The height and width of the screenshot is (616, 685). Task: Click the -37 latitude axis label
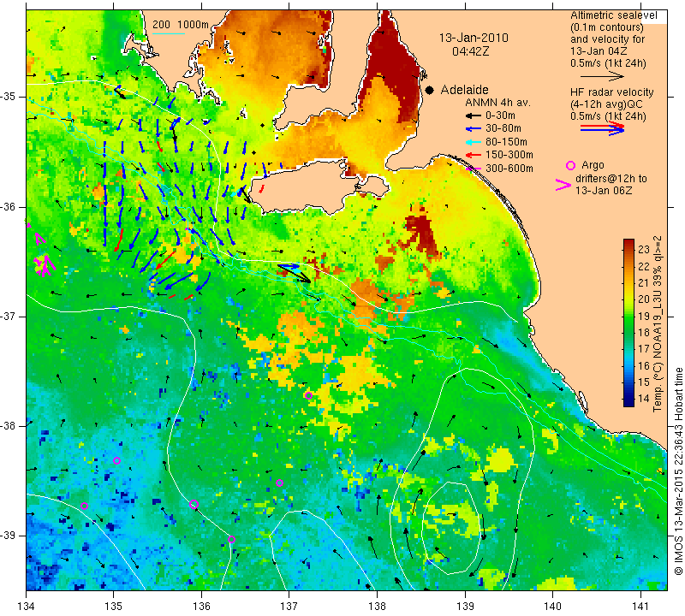[9, 316]
